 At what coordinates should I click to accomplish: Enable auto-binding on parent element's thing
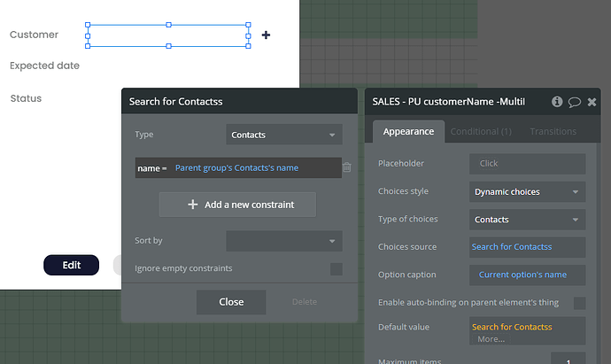coord(579,303)
